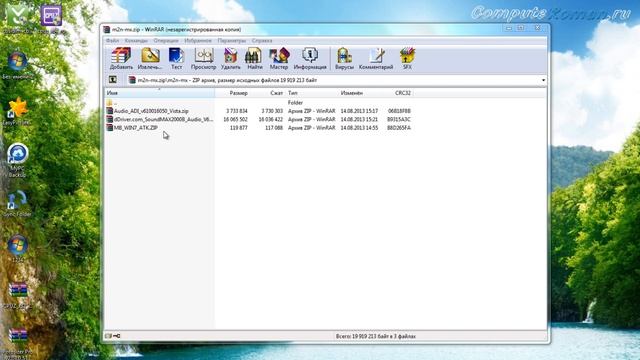Click the drive icon in the status bar
Image resolution: width=640 pixels, height=360 pixels.
click(x=108, y=336)
